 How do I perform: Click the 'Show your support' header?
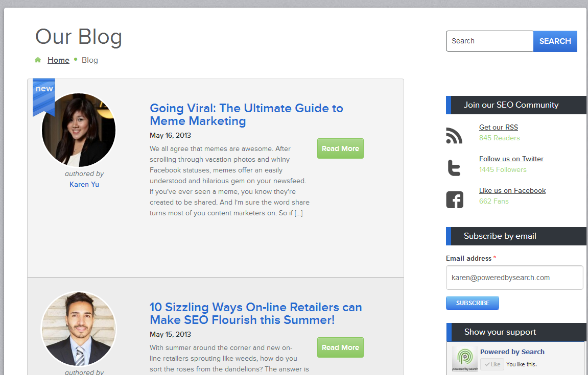[x=516, y=332]
